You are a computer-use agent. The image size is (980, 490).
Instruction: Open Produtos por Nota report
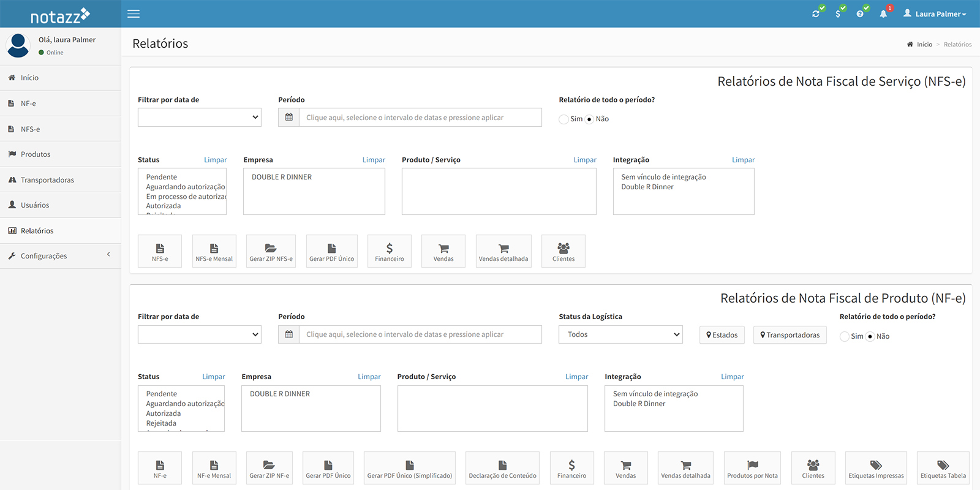coord(753,468)
